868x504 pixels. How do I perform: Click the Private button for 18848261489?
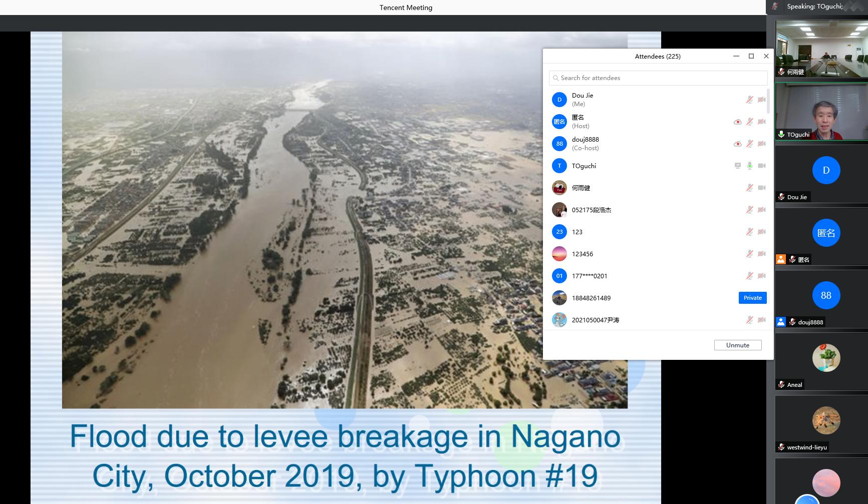pyautogui.click(x=752, y=298)
